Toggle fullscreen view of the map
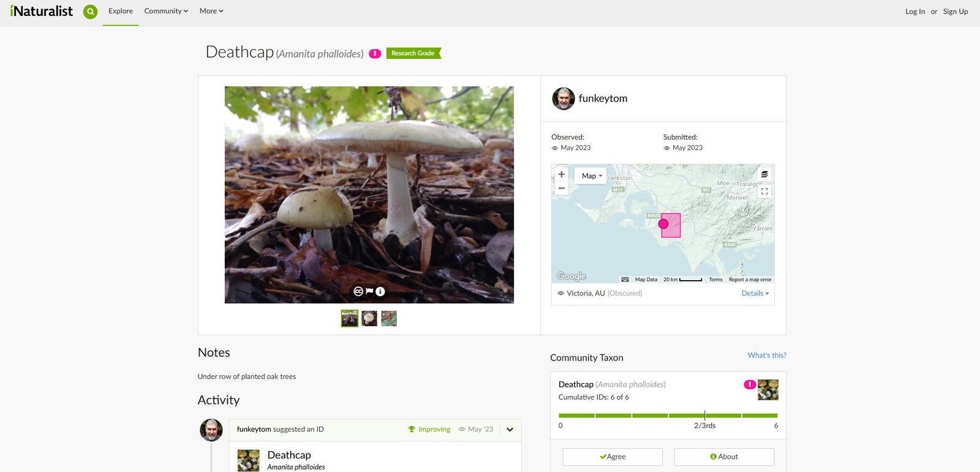980x472 pixels. pos(764,191)
